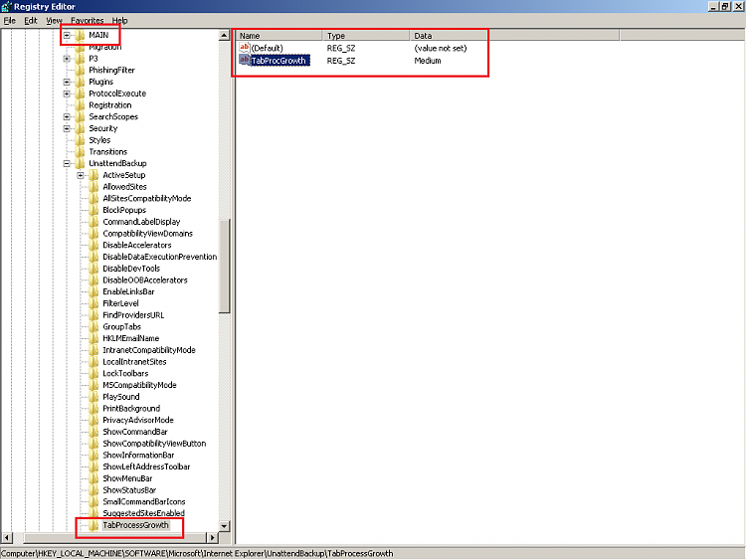Click the PlaySound folder icon
Image resolution: width=746 pixels, height=560 pixels.
point(93,397)
